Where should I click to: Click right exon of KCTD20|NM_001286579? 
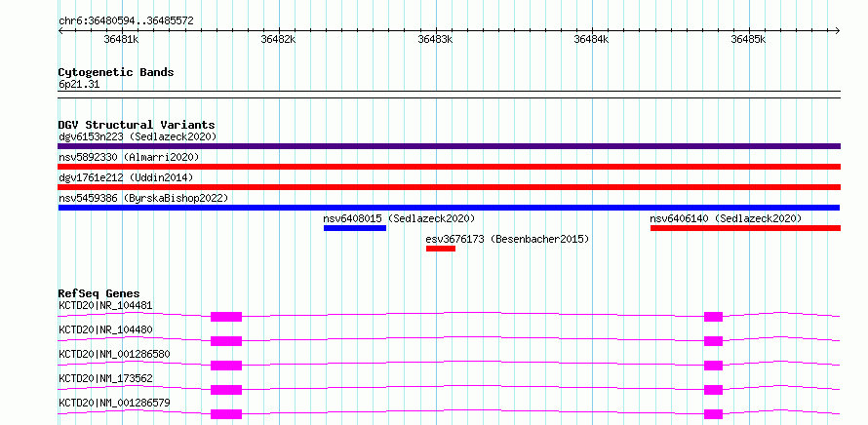714,414
